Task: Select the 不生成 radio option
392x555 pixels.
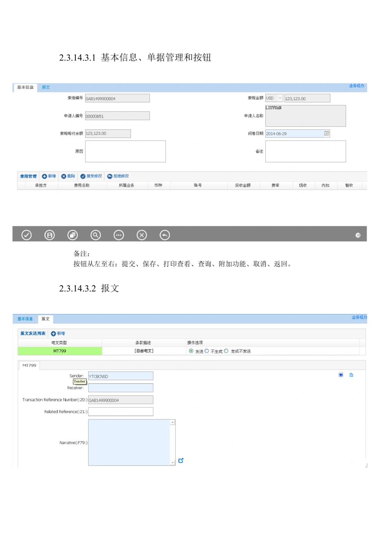Action: click(x=207, y=351)
